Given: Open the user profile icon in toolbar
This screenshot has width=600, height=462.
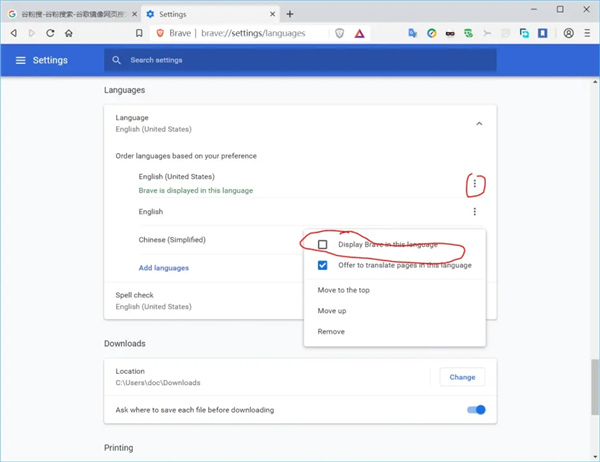Looking at the screenshot, I should pyautogui.click(x=569, y=33).
